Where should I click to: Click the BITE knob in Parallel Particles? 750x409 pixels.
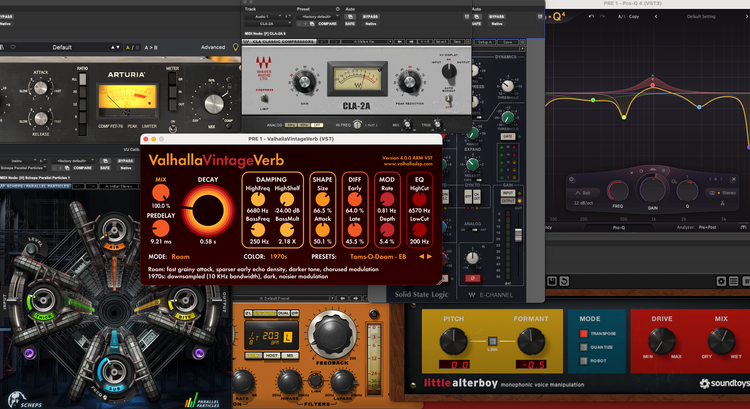[x=185, y=300]
